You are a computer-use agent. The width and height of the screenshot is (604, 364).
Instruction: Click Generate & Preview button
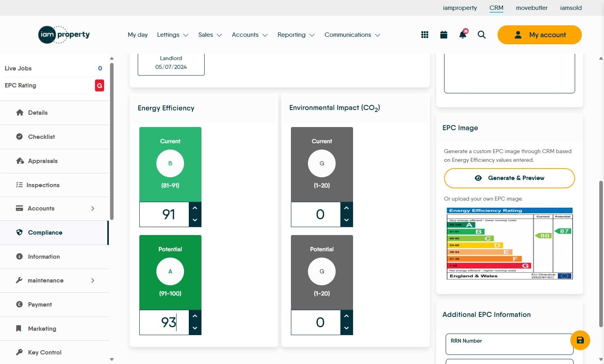(x=509, y=178)
